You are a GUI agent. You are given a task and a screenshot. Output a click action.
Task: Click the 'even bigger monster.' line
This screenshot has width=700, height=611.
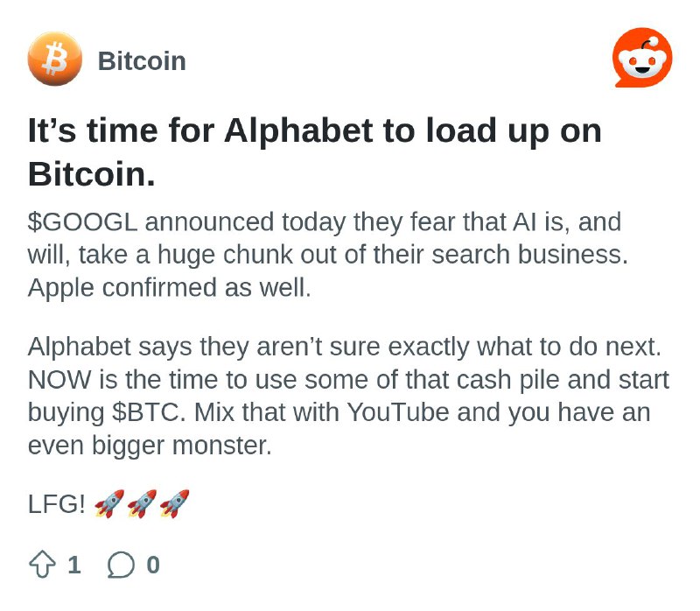[x=150, y=446]
